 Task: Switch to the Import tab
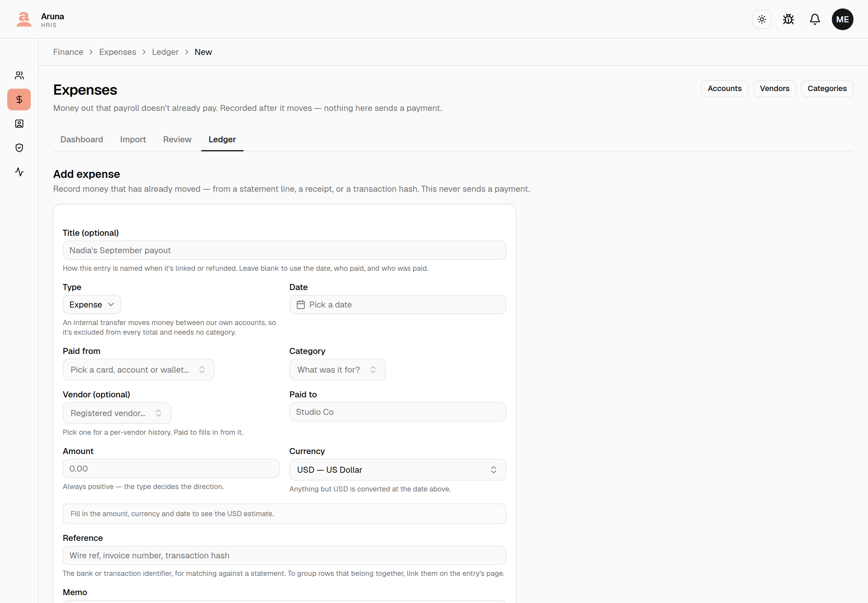pyautogui.click(x=133, y=139)
